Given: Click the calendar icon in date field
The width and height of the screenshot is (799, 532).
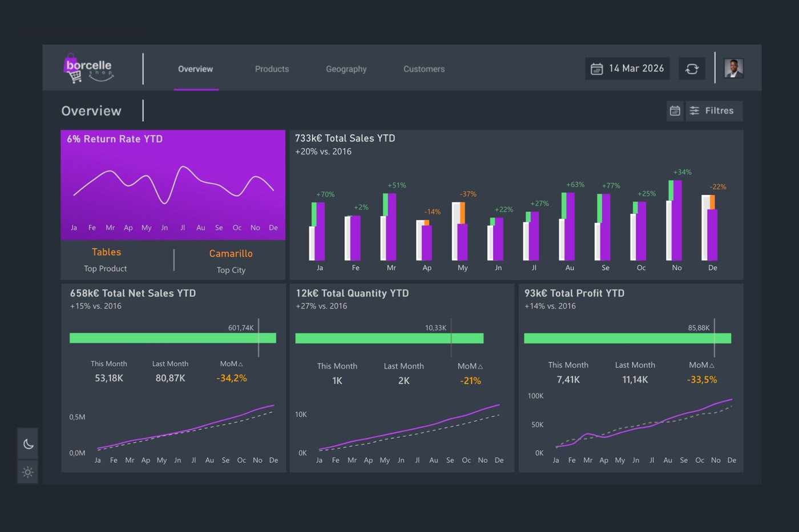Looking at the screenshot, I should pyautogui.click(x=596, y=69).
